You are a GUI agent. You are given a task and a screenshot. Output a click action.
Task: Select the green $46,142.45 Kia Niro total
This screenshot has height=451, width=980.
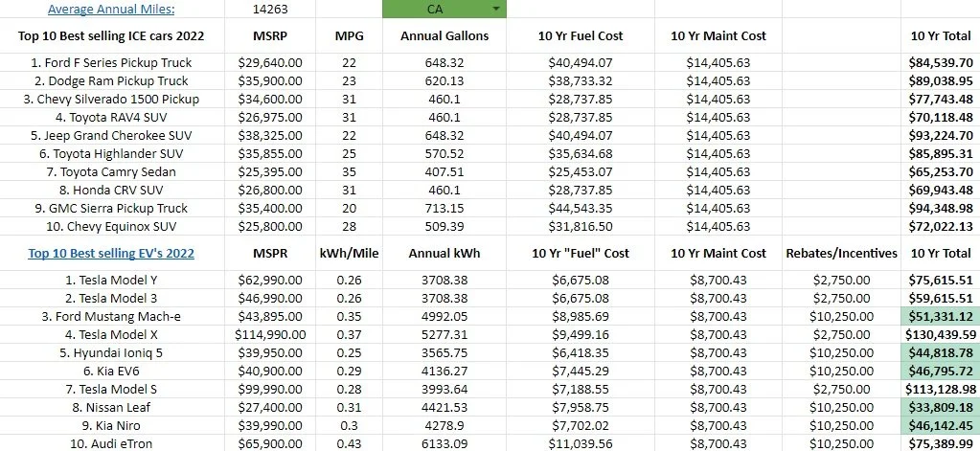coord(940,425)
